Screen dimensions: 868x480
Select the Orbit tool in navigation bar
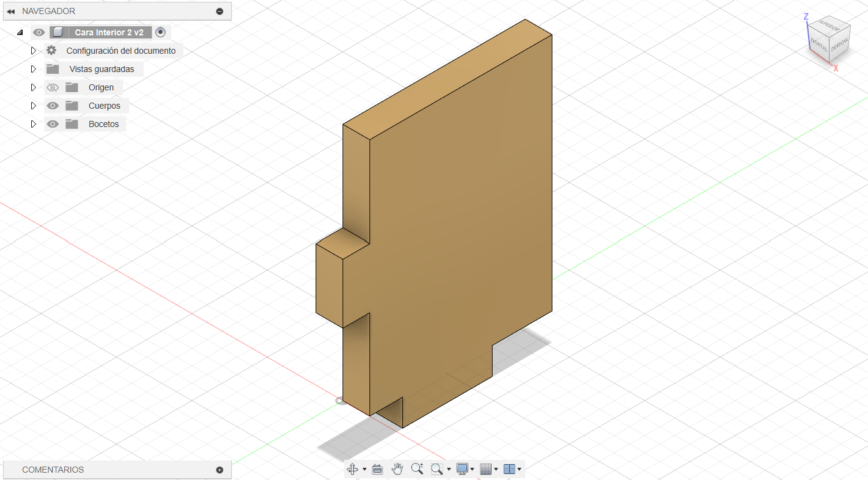click(353, 469)
